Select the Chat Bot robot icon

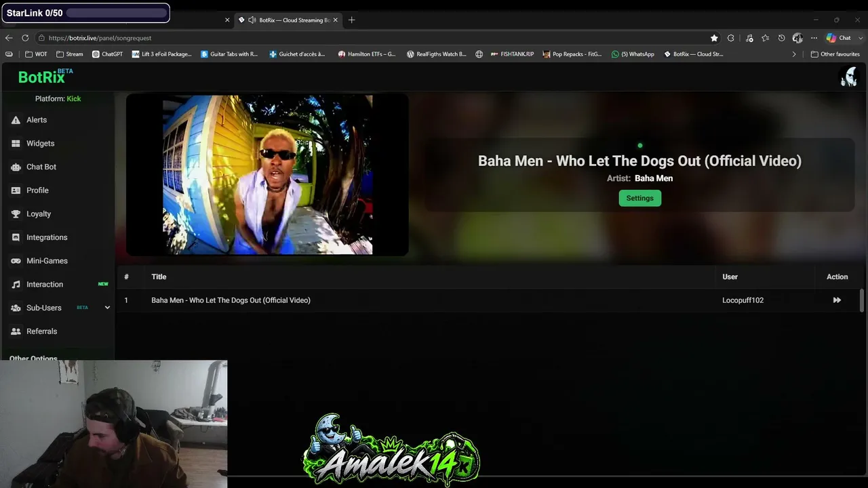click(x=16, y=167)
